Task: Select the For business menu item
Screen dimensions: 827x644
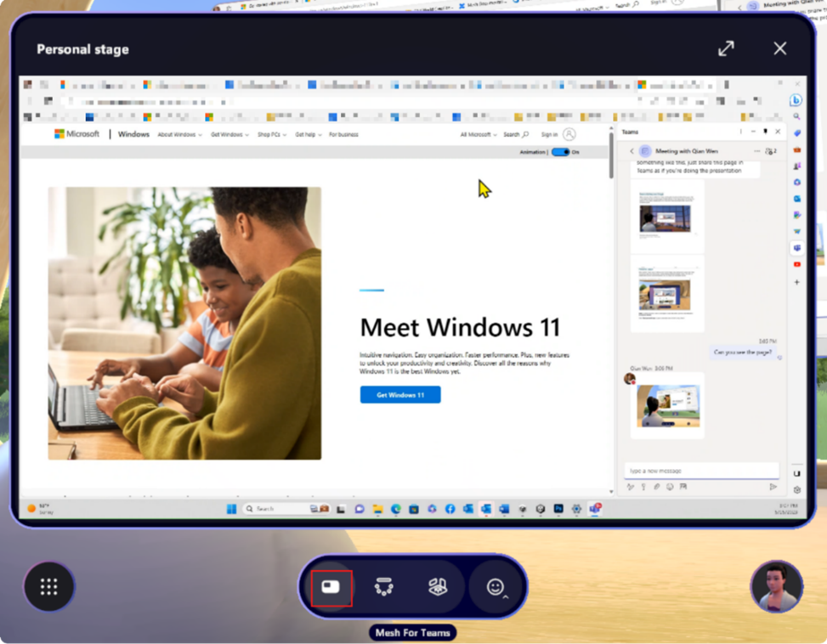Action: tap(343, 134)
